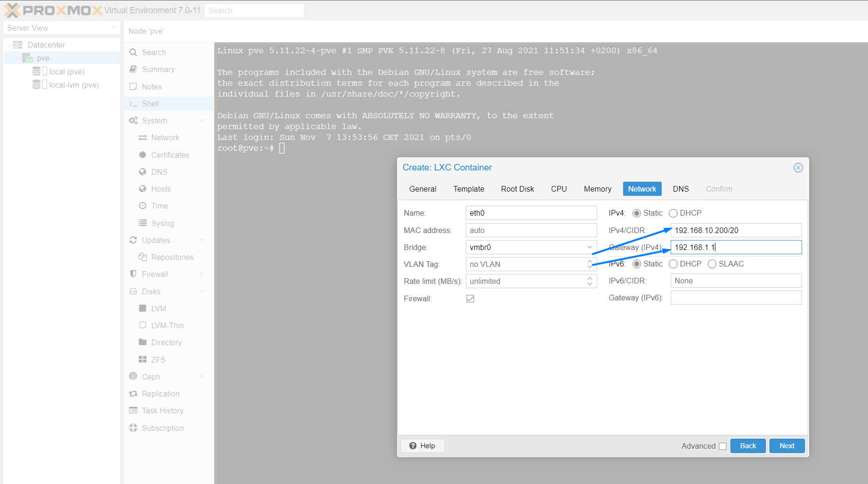Click the Search magnifier icon in node menu
This screenshot has height=484, width=868.
[133, 52]
